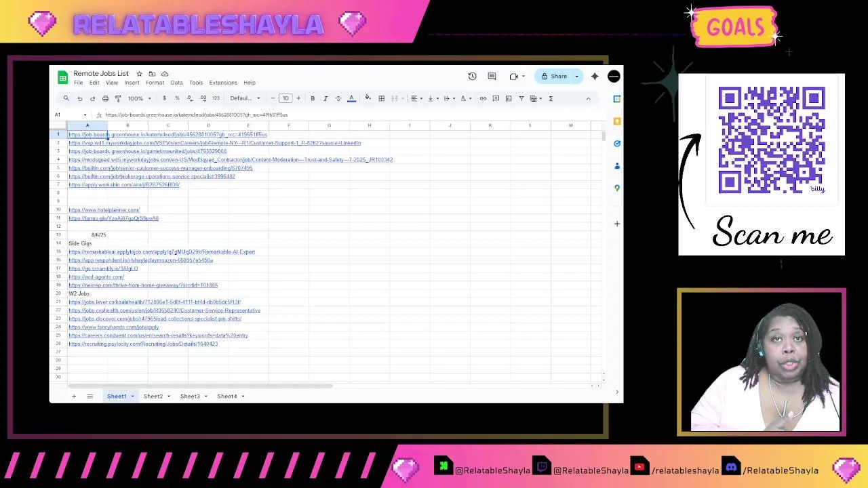
Task: Click the font size field
Action: tap(285, 98)
